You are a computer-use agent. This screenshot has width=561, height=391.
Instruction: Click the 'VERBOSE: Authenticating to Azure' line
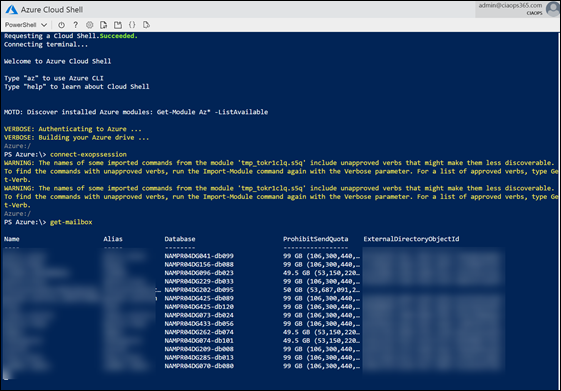pyautogui.click(x=73, y=129)
